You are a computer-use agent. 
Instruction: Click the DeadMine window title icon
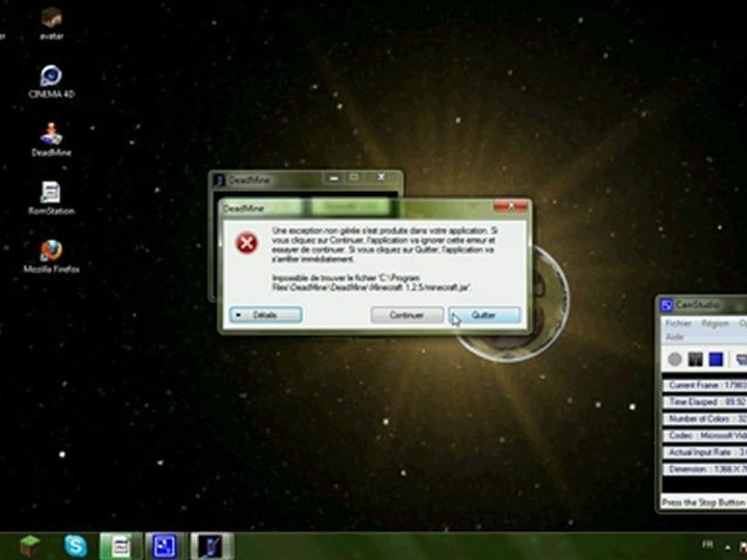pos(219,180)
